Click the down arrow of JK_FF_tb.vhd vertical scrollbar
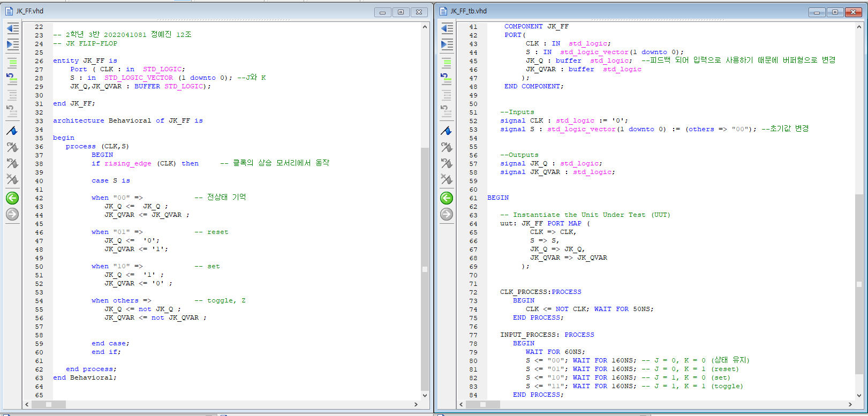 point(859,396)
